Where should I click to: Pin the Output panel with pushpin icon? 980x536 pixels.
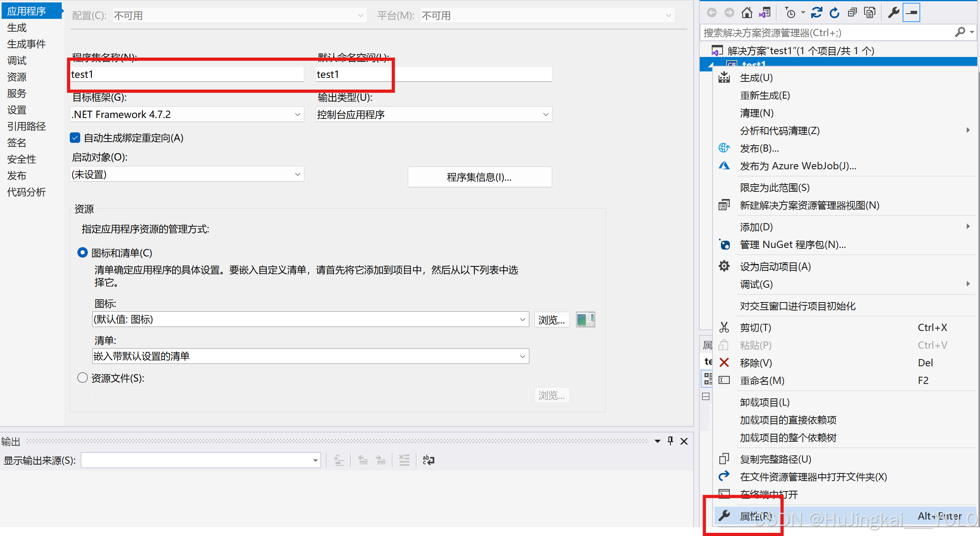click(x=670, y=441)
